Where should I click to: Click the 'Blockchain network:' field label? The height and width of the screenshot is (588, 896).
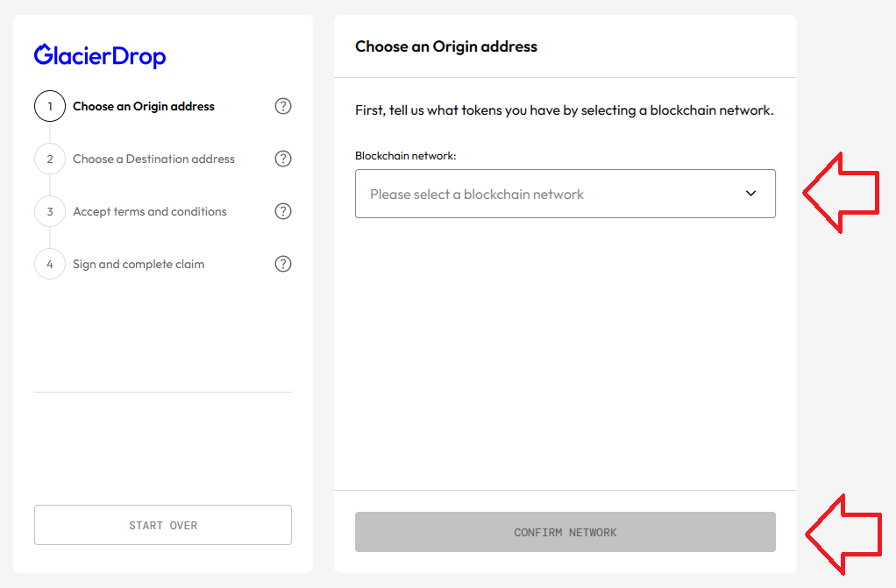pos(406,155)
